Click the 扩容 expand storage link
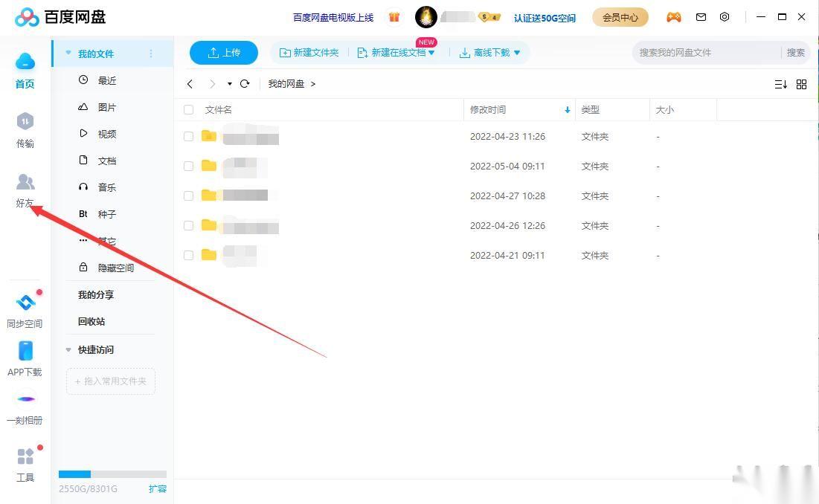The image size is (819, 504). click(x=157, y=489)
